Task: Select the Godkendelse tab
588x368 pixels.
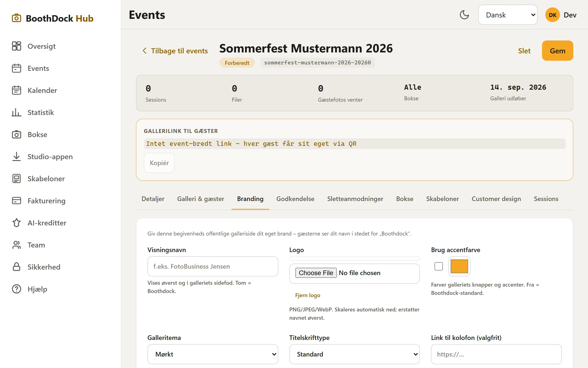Action: click(x=295, y=199)
